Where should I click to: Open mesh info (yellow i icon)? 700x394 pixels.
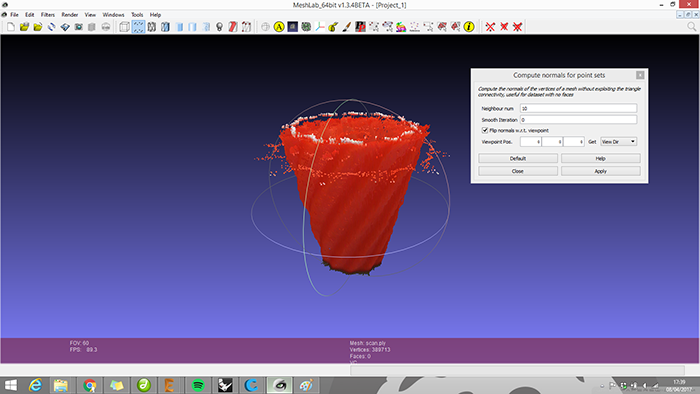tap(469, 27)
